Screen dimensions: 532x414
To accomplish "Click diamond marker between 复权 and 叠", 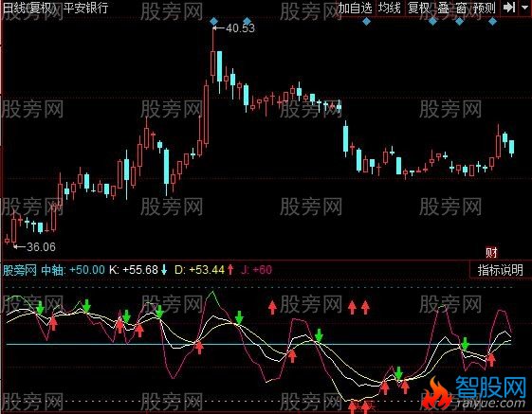I will (433, 22).
